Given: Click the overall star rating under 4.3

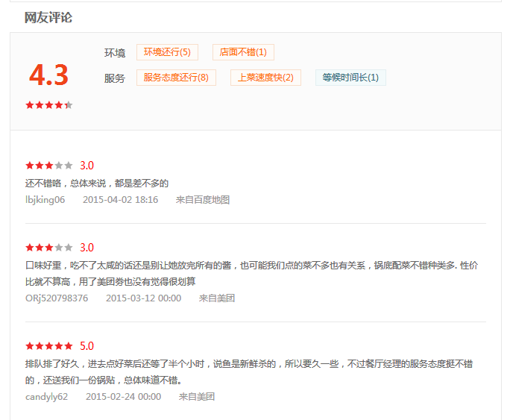Looking at the screenshot, I should tap(49, 105).
